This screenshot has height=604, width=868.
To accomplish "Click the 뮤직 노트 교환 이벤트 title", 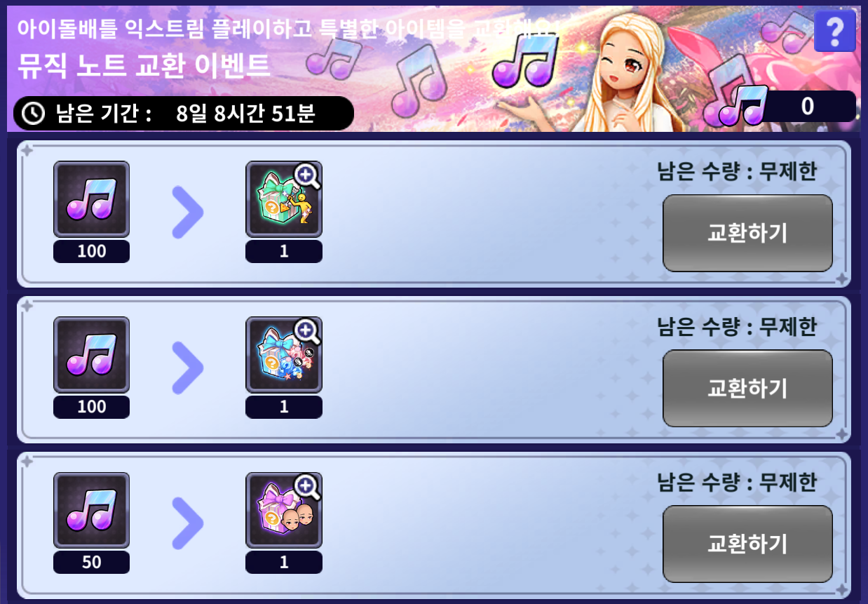I will pyautogui.click(x=144, y=65).
